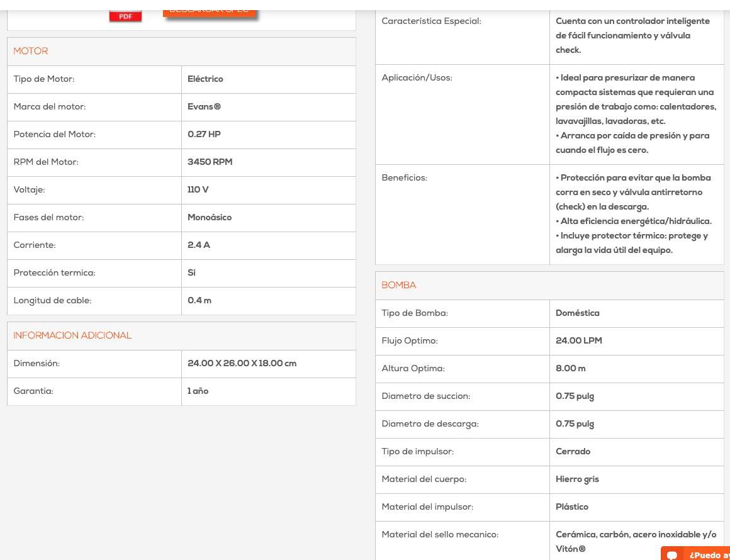Click the ¿Puedo ayudarte chat widget label
The width and height of the screenshot is (730, 560).
point(709,556)
